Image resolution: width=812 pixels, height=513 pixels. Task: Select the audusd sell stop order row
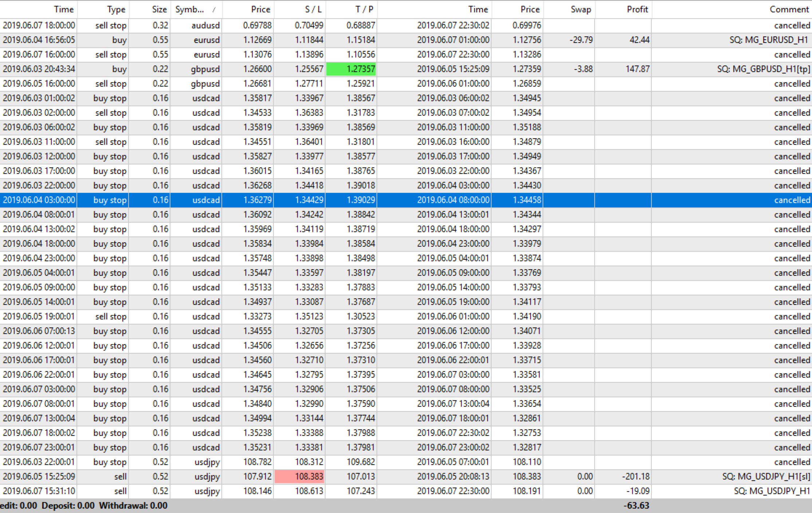205,25
